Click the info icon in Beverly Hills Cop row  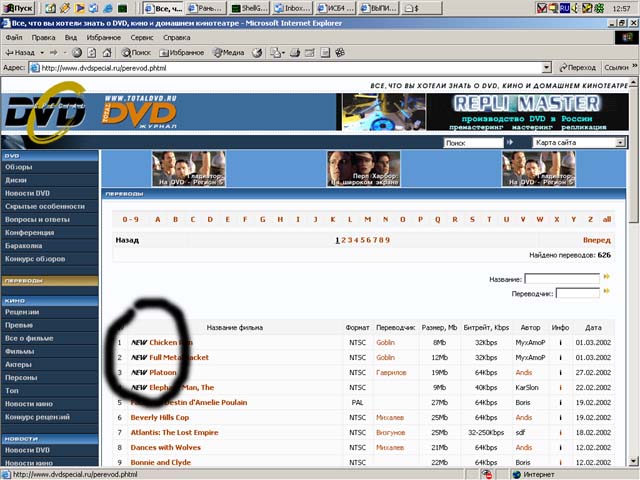(560, 418)
